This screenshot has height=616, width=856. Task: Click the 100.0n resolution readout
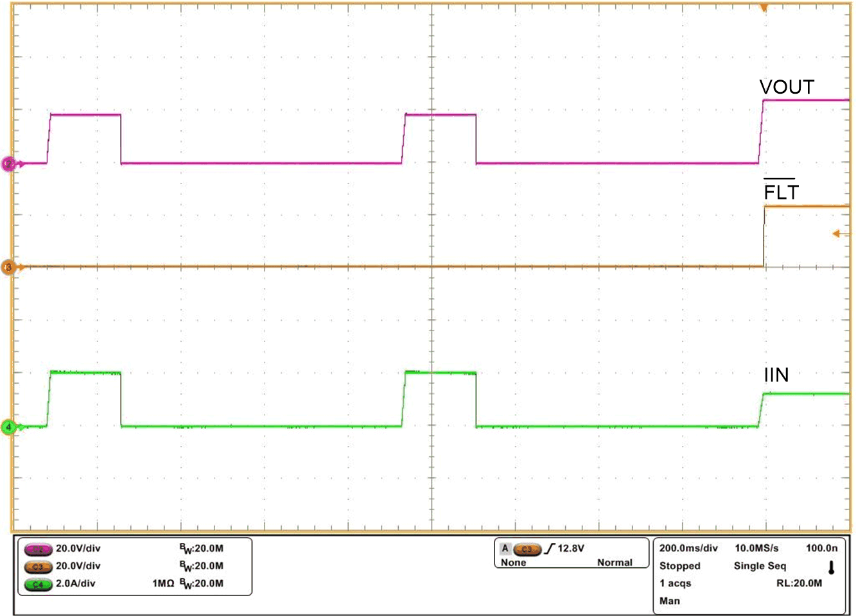(x=822, y=548)
